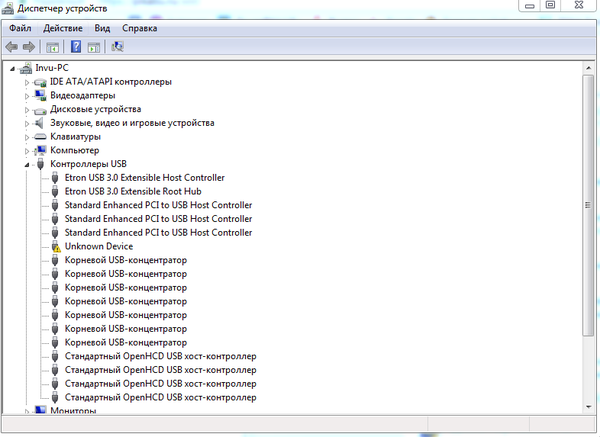
Task: Click the vertical scrollbar down arrow
Action: (x=588, y=407)
